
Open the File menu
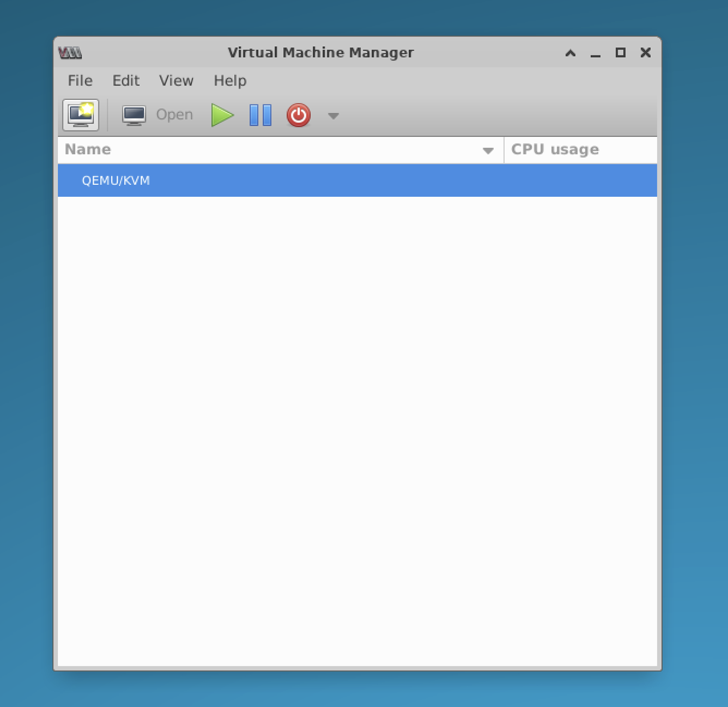click(80, 81)
